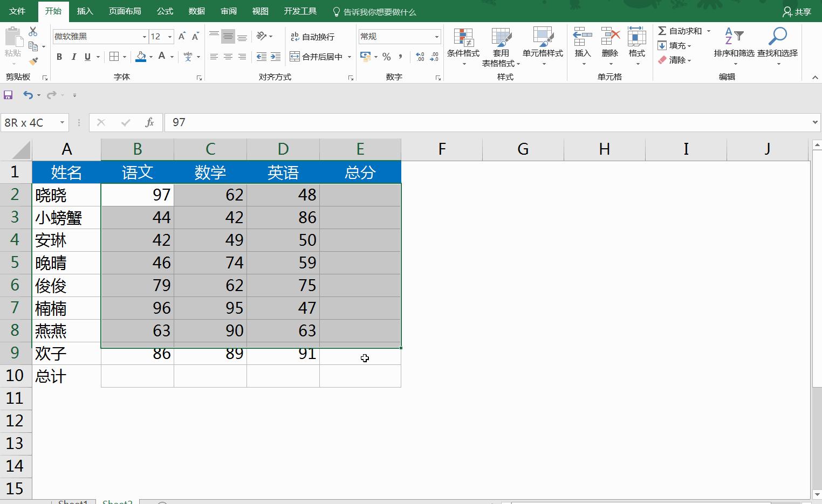Click the 共享 share button
822x504 pixels.
tap(797, 11)
